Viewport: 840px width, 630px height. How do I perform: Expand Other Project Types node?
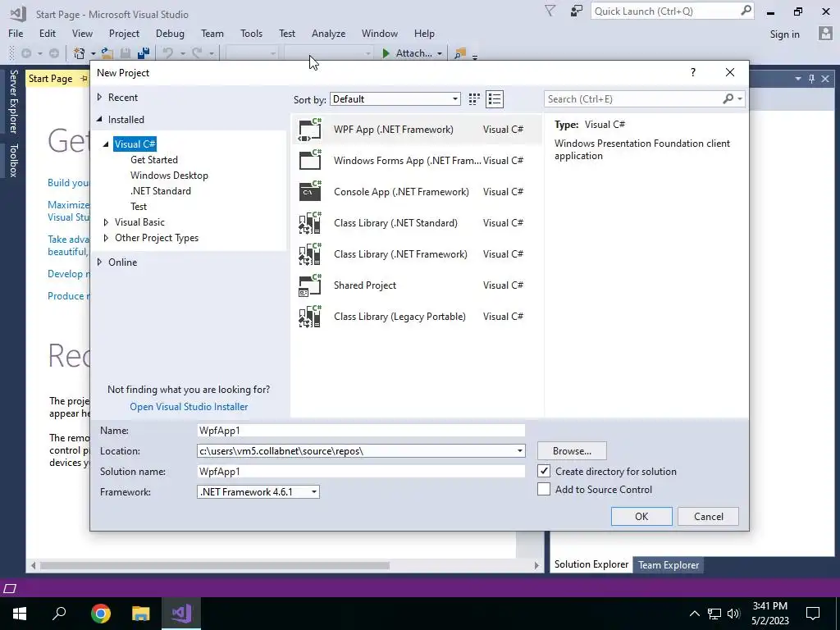[x=106, y=238]
